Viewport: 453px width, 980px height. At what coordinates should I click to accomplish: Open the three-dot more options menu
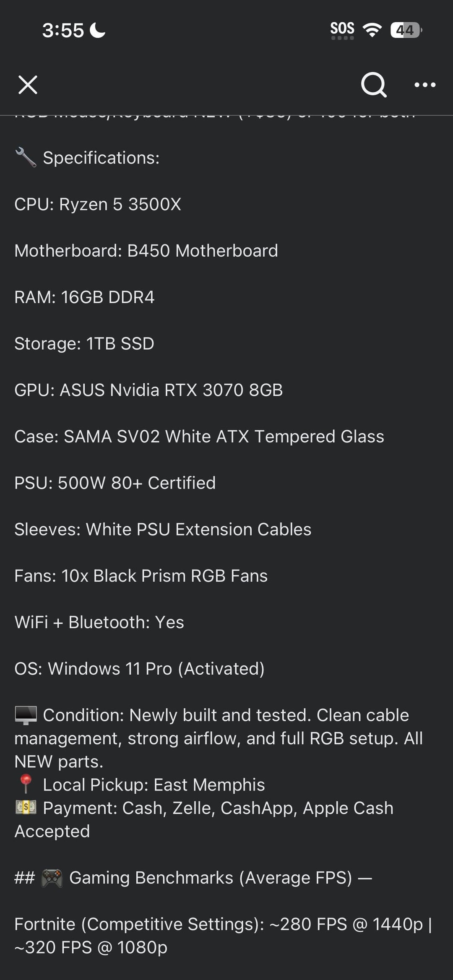pos(424,85)
